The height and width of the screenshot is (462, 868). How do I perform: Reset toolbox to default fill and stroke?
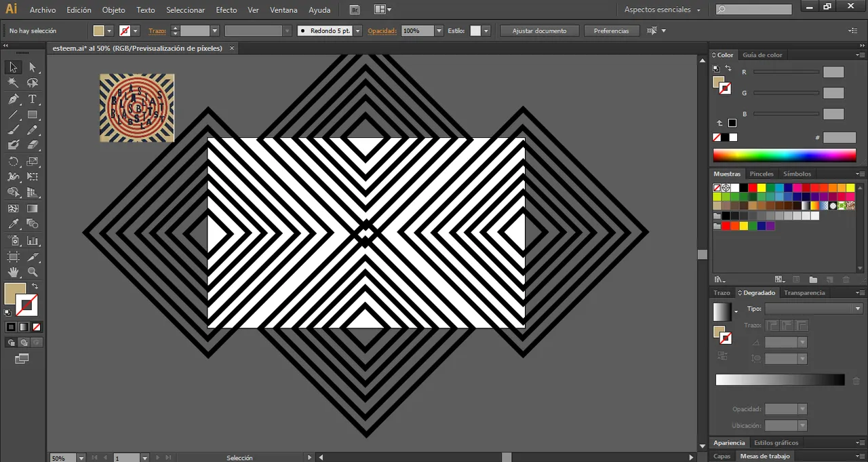tap(7, 313)
